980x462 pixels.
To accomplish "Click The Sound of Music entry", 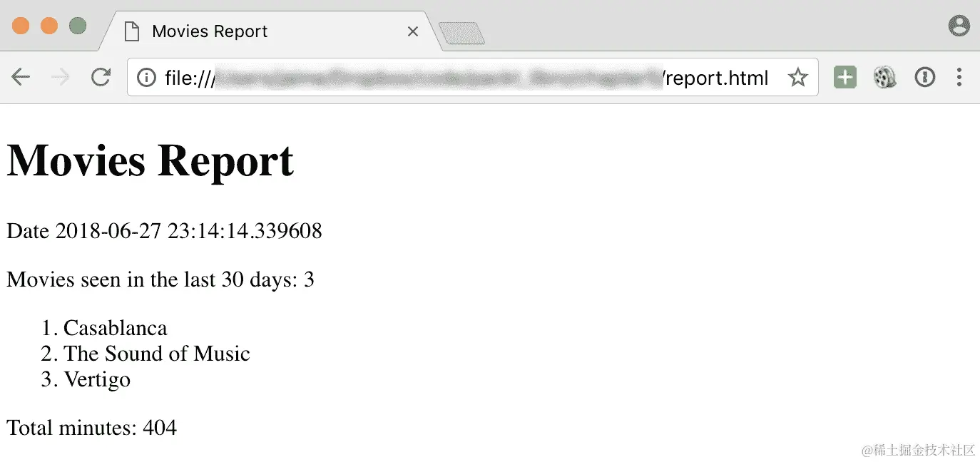I will click(157, 354).
